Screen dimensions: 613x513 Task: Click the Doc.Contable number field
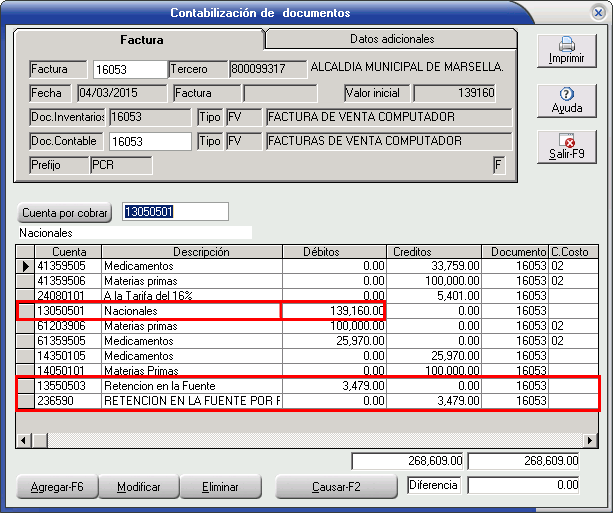(x=149, y=141)
